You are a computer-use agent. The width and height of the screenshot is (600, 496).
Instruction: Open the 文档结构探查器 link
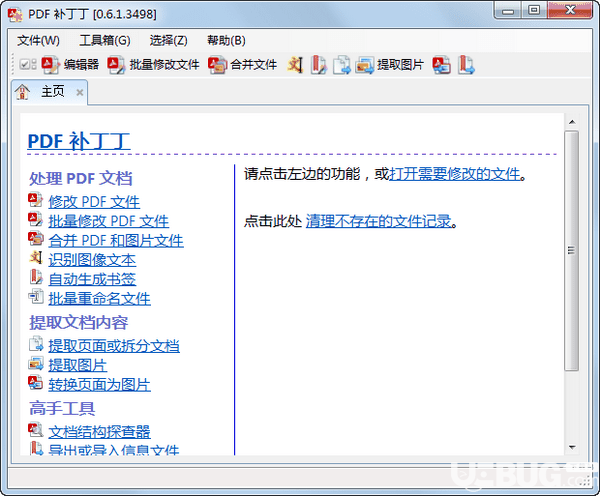pyautogui.click(x=99, y=432)
